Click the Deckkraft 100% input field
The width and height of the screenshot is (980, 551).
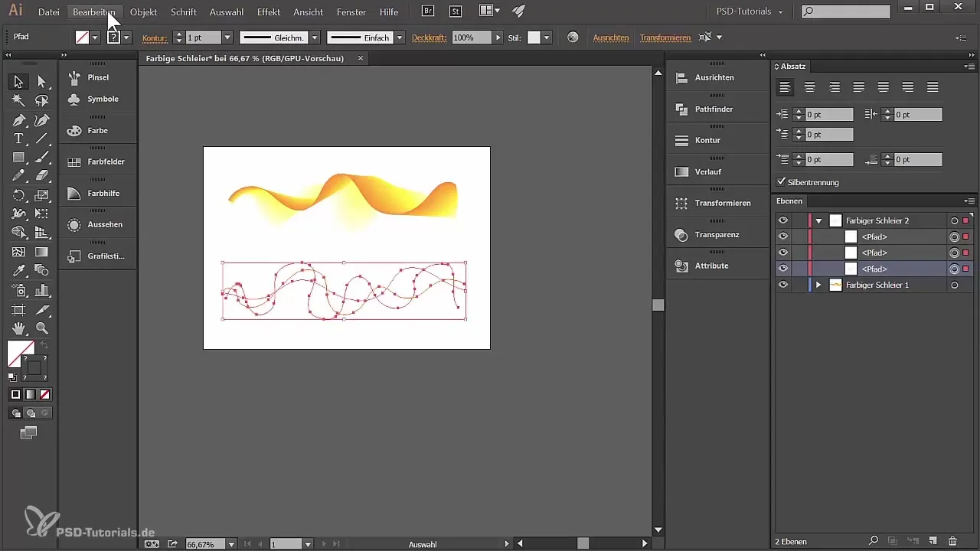471,37
